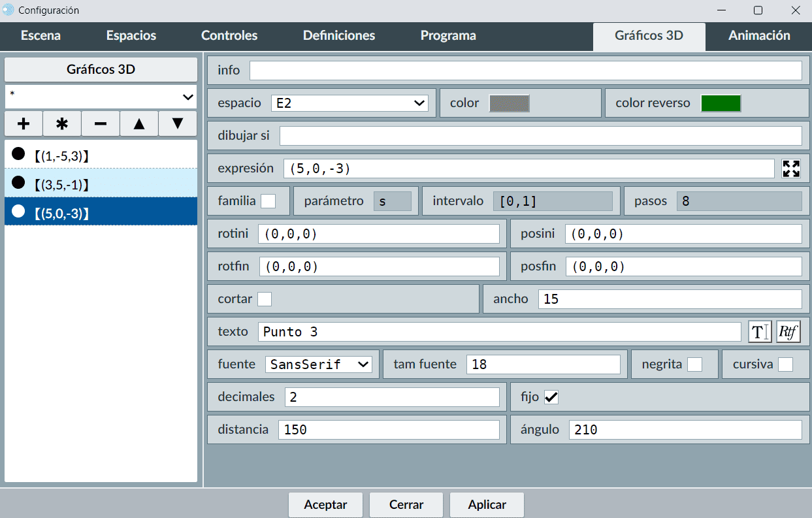
Task: Click the plus icon to add graphic
Action: tap(24, 123)
